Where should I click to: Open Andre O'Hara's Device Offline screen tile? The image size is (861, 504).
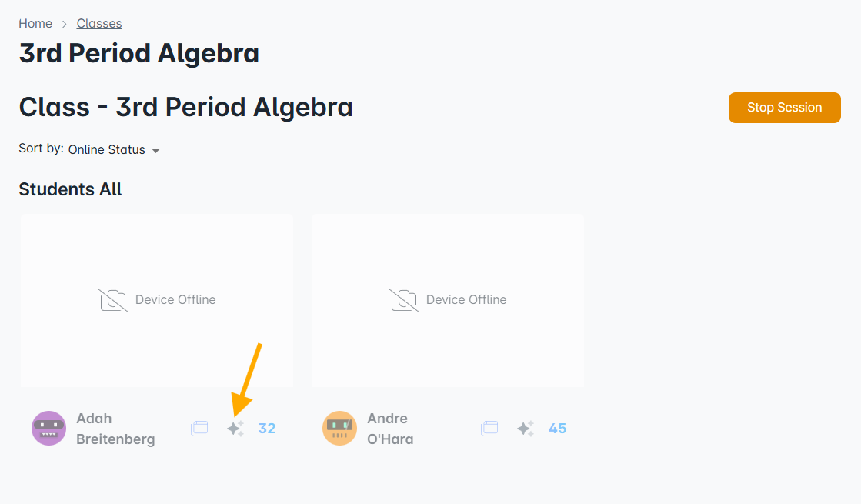(x=448, y=301)
